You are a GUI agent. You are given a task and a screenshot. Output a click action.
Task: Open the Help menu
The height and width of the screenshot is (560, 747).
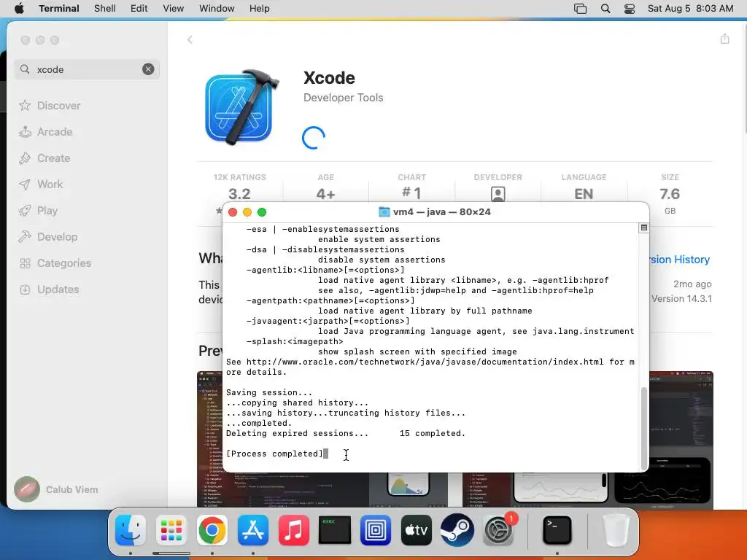click(260, 9)
